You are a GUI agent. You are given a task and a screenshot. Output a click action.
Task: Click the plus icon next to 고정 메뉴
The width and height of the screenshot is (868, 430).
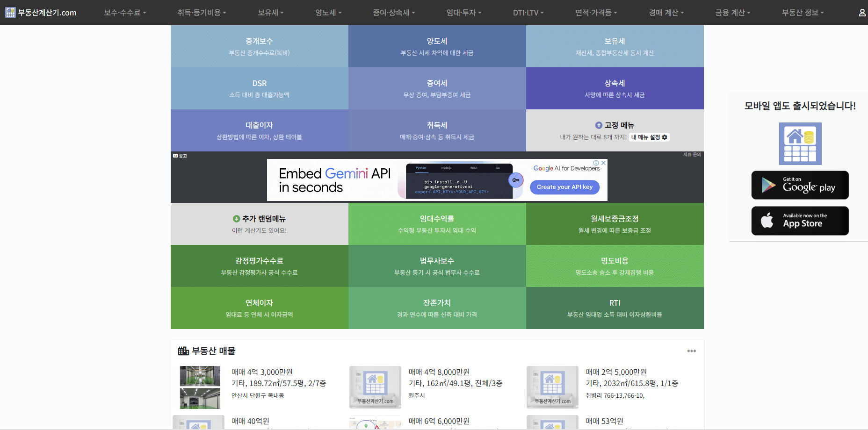coord(599,125)
